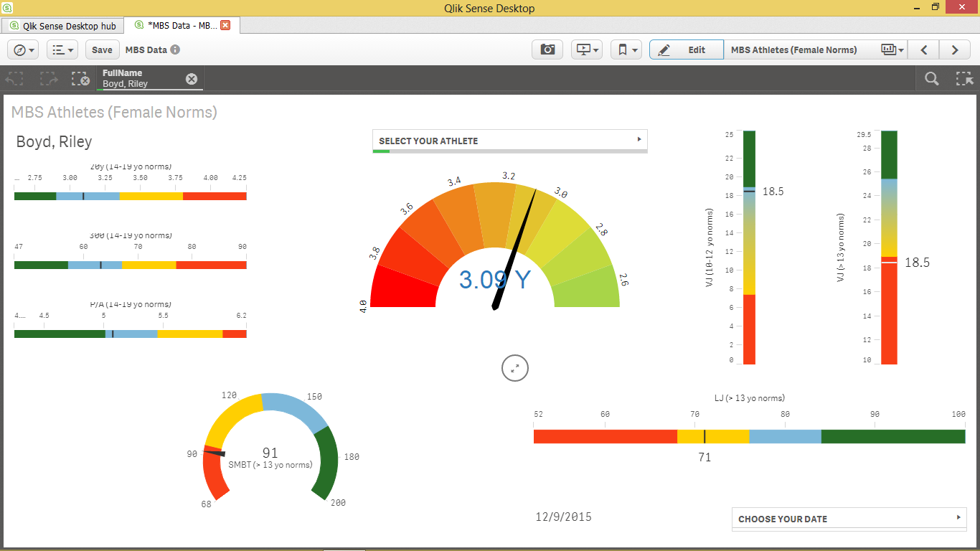Expand the SELECT YOUR ATHLETE filter

pos(509,141)
